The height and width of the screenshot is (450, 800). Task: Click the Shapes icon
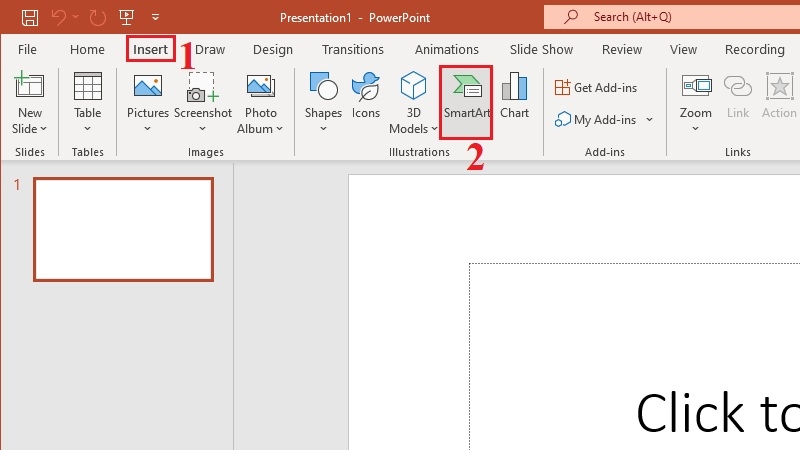tap(323, 86)
